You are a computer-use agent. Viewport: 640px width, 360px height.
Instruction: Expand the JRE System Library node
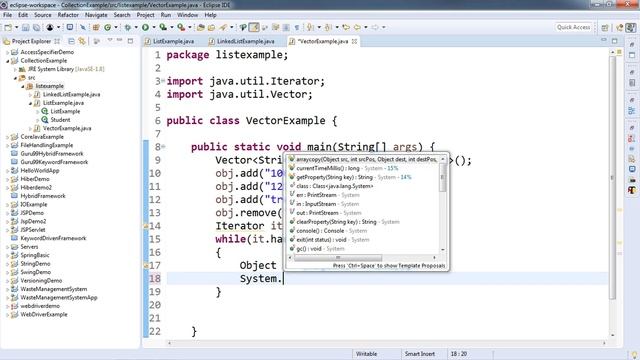[15, 69]
